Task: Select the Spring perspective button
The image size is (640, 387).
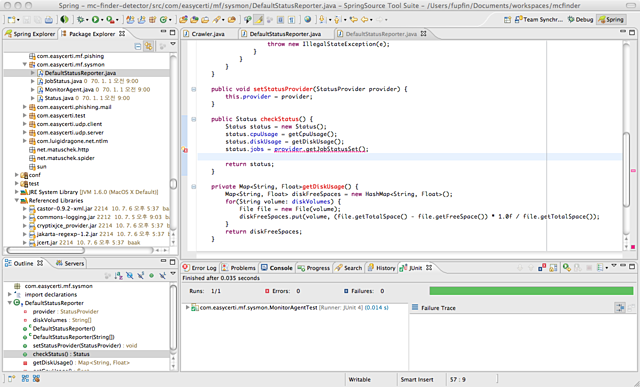Action: click(x=611, y=19)
